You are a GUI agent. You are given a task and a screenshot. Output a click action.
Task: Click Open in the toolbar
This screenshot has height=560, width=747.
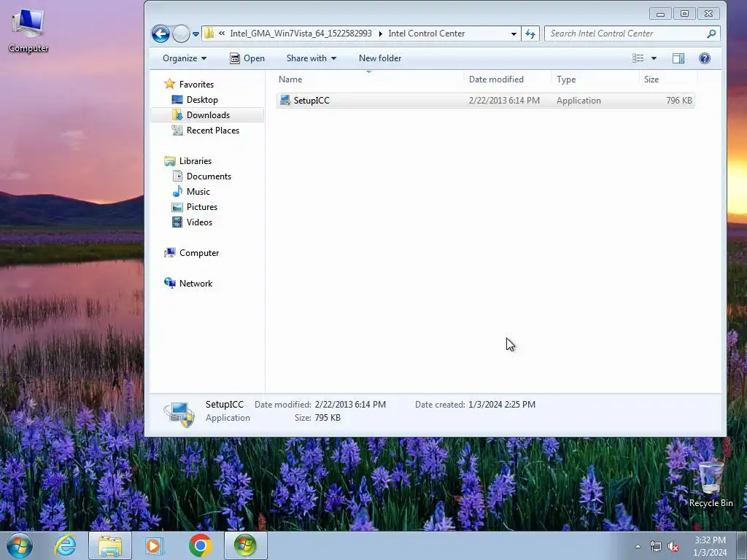tap(247, 58)
